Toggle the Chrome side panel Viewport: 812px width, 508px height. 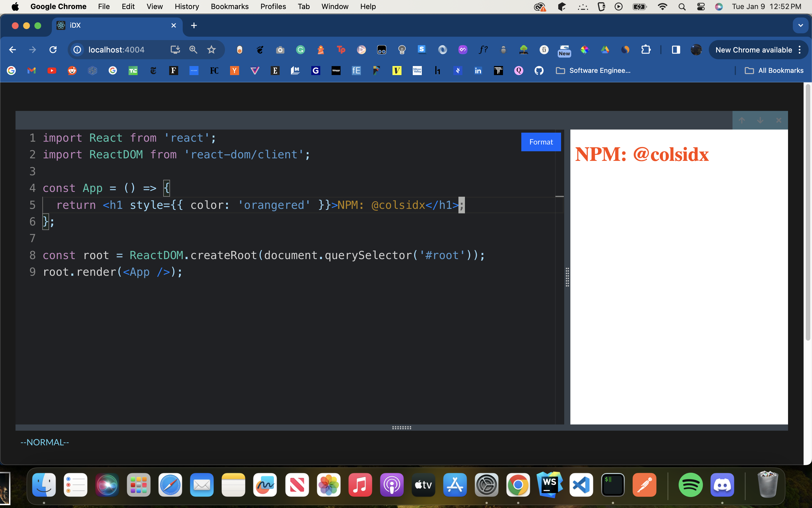676,50
